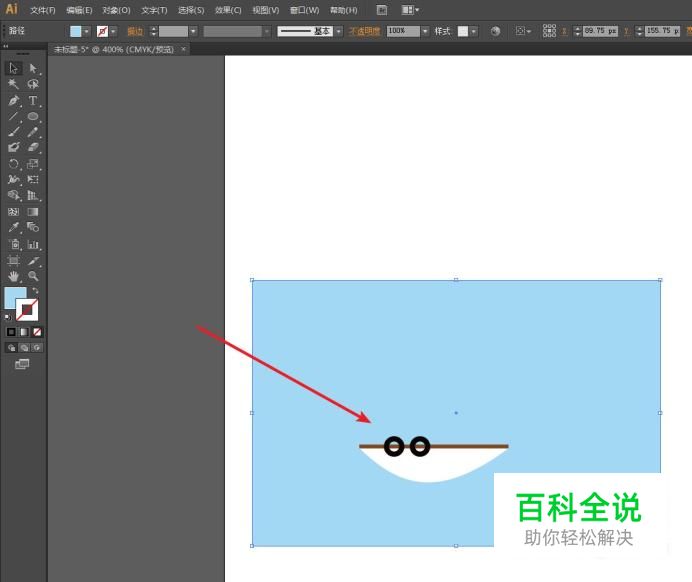Image resolution: width=692 pixels, height=582 pixels.
Task: Open the 视图(V) menu
Action: pos(266,10)
